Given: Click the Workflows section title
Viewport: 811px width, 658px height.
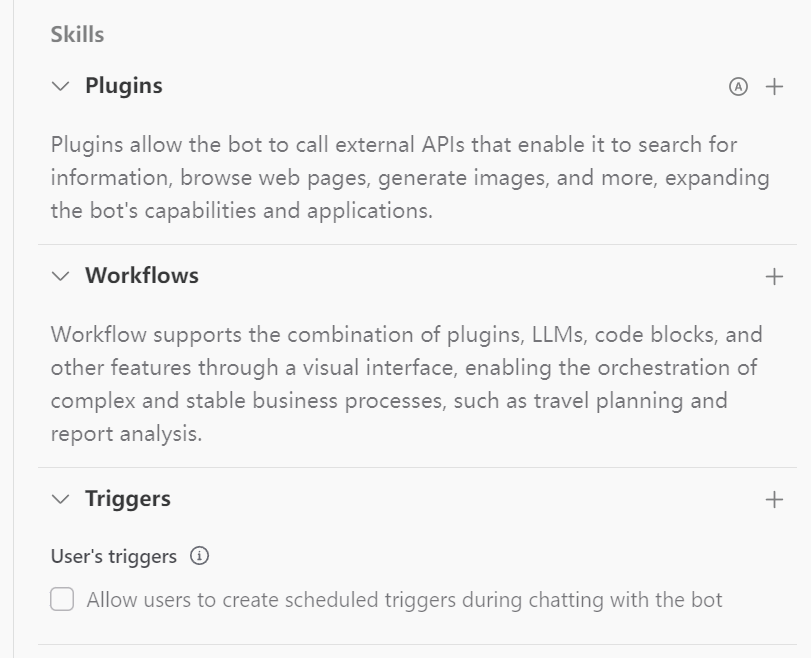Looking at the screenshot, I should [x=142, y=276].
